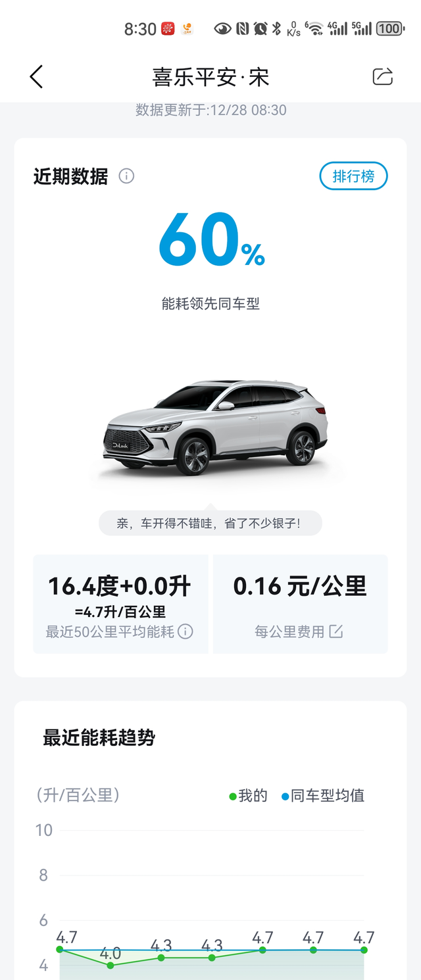The width and height of the screenshot is (421, 980).
Task: Tap the Bluetooth status icon
Action: (277, 28)
